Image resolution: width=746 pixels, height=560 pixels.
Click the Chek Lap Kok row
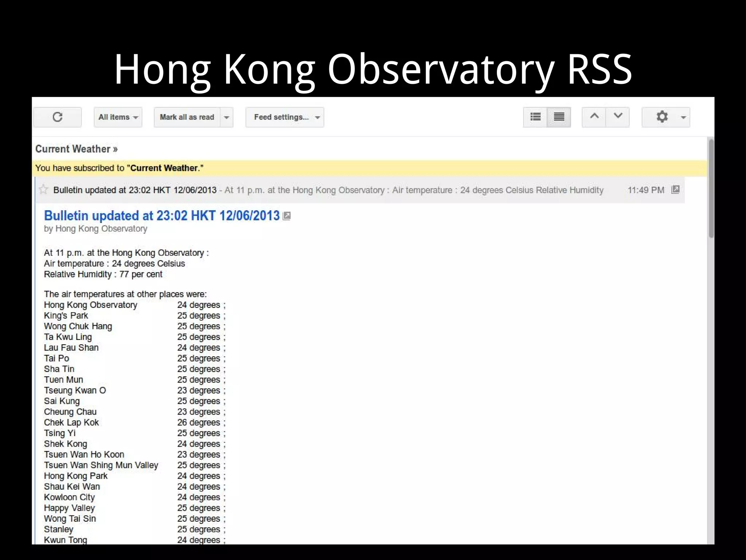click(135, 422)
